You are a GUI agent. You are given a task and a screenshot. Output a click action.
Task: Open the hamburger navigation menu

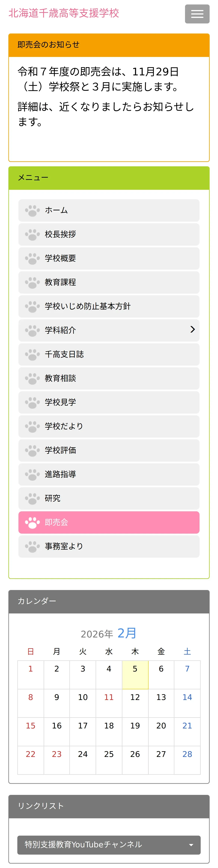point(197,14)
